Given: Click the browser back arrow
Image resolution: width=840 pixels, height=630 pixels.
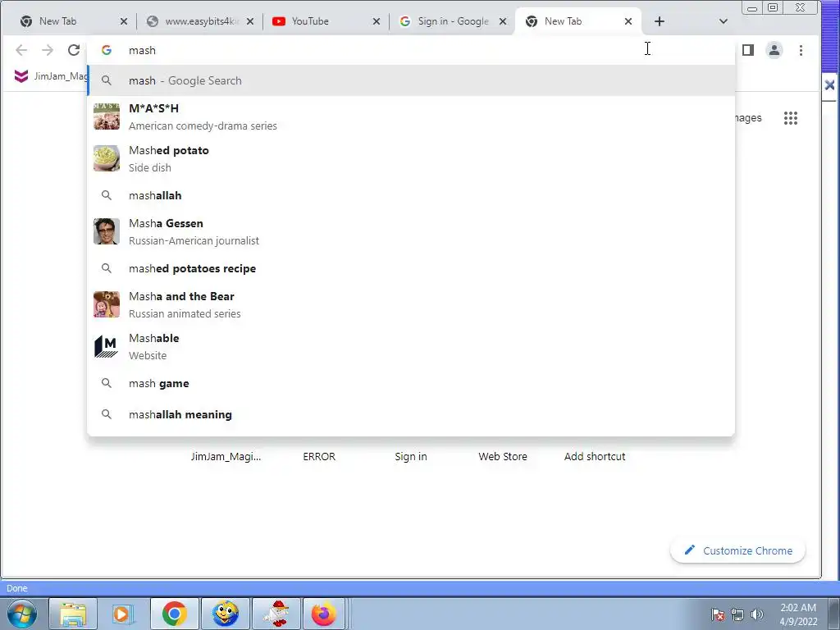Looking at the screenshot, I should (21, 50).
